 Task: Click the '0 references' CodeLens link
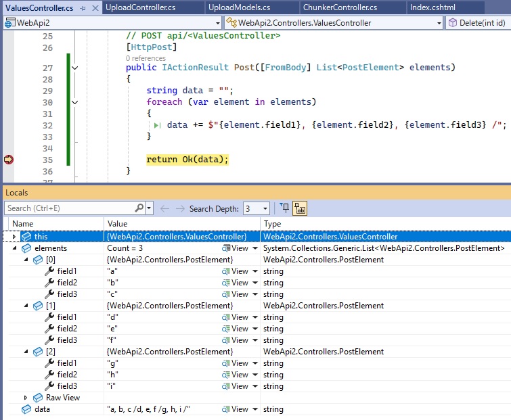pos(146,58)
